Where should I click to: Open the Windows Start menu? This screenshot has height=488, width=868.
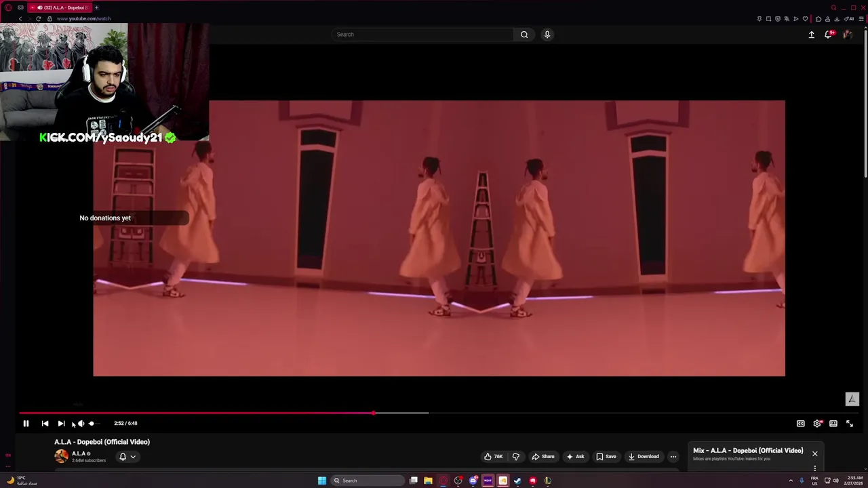click(322, 481)
